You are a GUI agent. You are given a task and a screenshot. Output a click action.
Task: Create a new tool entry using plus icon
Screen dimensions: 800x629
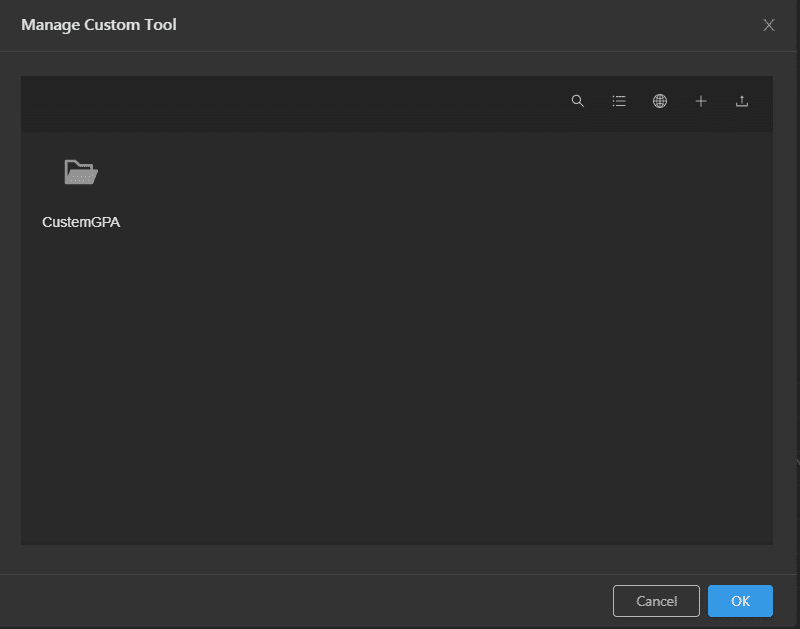click(701, 101)
